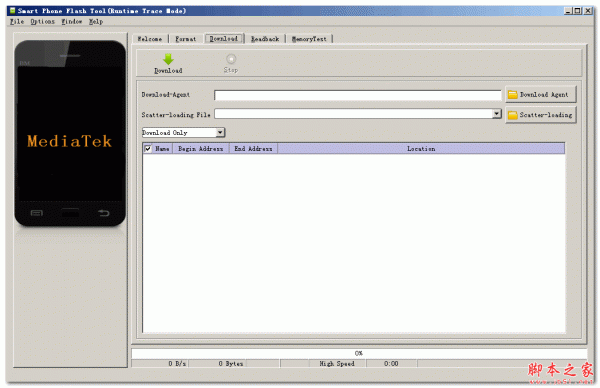Switch to the Welcome tab
The width and height of the screenshot is (600, 388).
150,39
